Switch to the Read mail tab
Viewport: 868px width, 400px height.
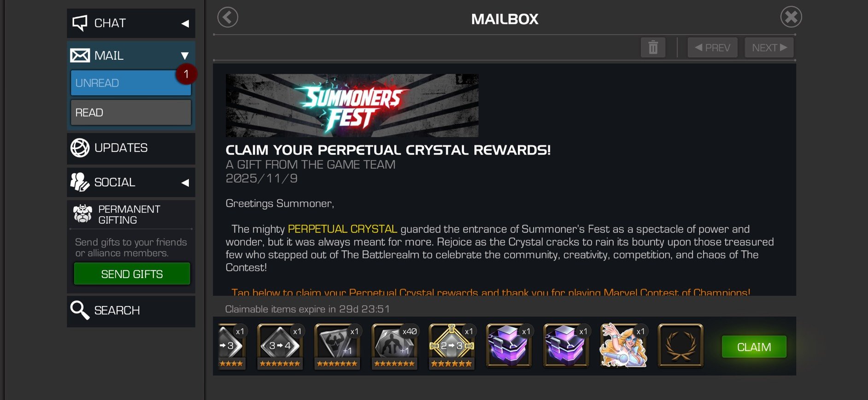point(131,112)
